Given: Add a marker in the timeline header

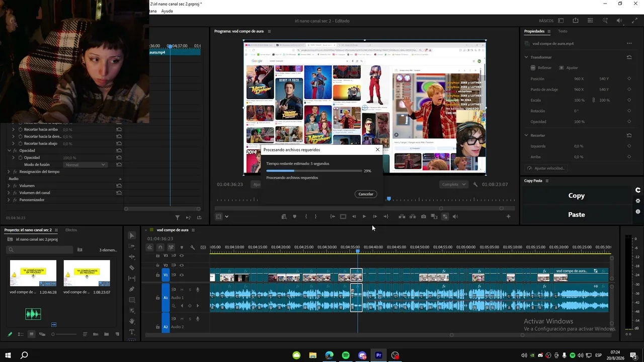Looking at the screenshot, I should click(x=182, y=247).
